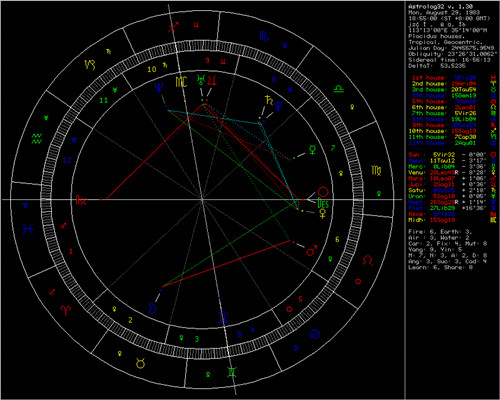The width and height of the screenshot is (500, 400).
Task: Click the Astrolog32 version header text
Action: [441, 6]
